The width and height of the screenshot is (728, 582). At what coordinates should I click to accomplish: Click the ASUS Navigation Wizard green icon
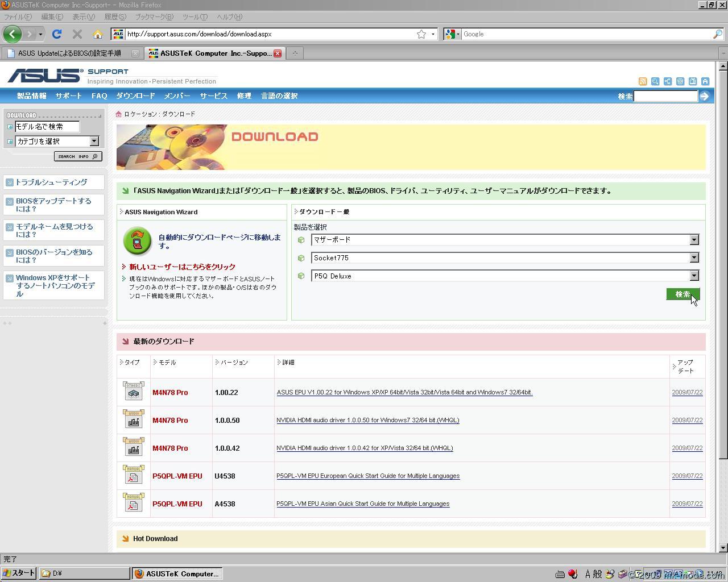click(137, 241)
